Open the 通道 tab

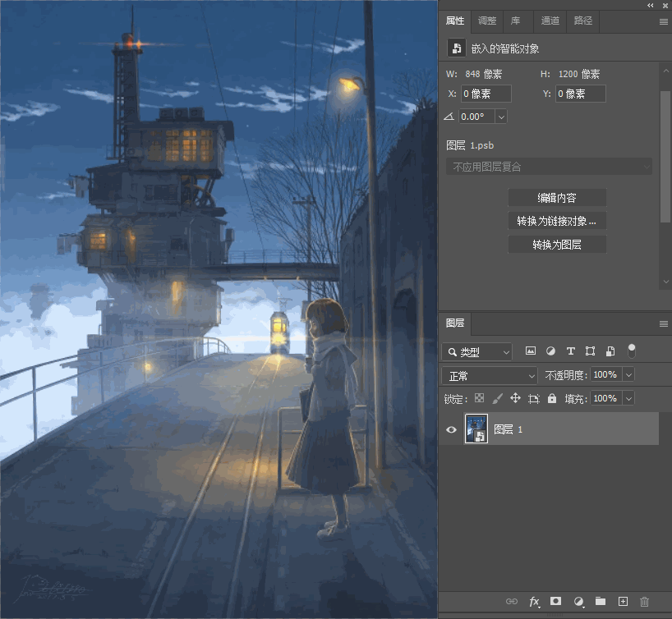550,21
